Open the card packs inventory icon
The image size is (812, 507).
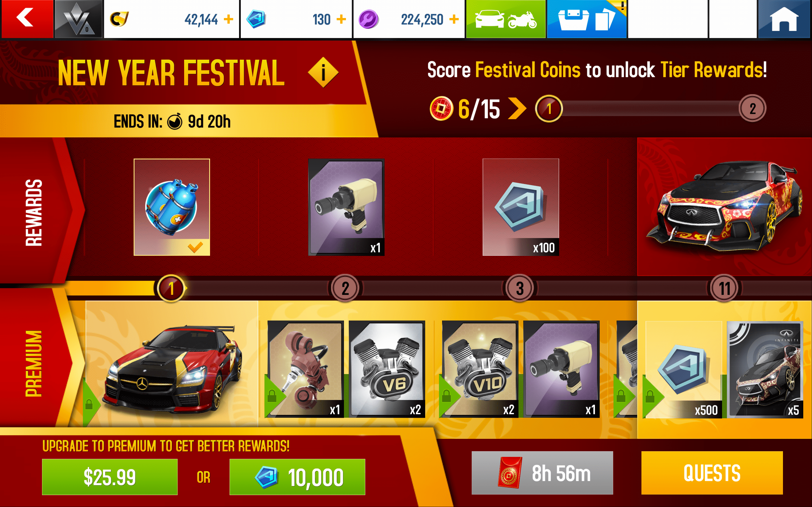pyautogui.click(x=586, y=19)
